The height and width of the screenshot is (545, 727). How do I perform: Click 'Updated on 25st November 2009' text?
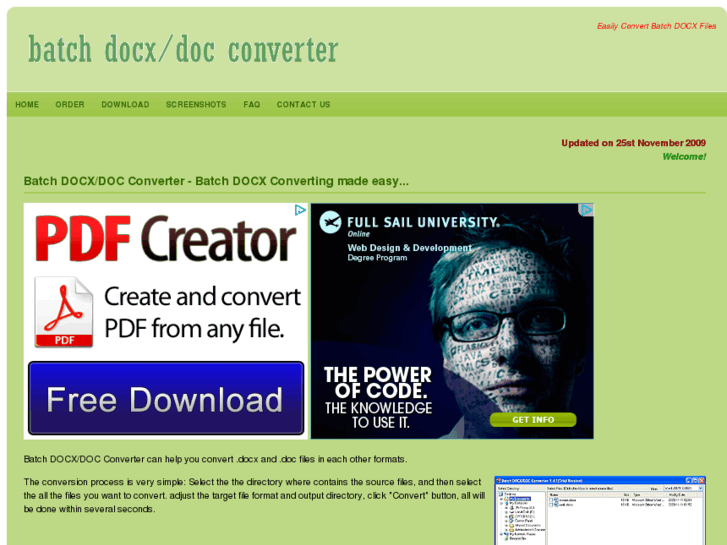(x=633, y=143)
